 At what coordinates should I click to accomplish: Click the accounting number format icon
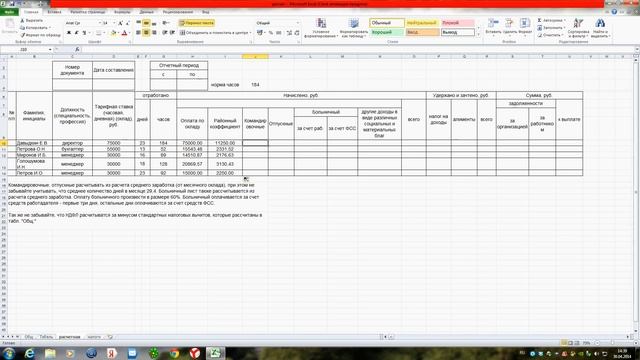pos(260,33)
